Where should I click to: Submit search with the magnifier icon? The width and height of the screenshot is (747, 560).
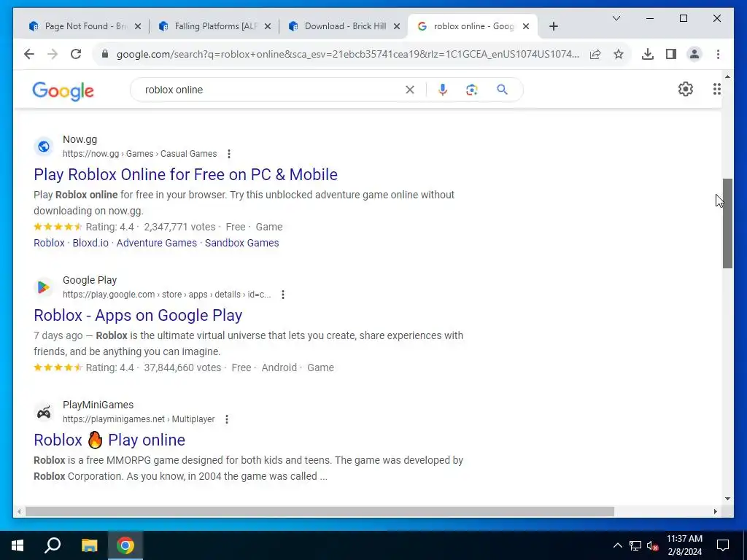pyautogui.click(x=502, y=90)
